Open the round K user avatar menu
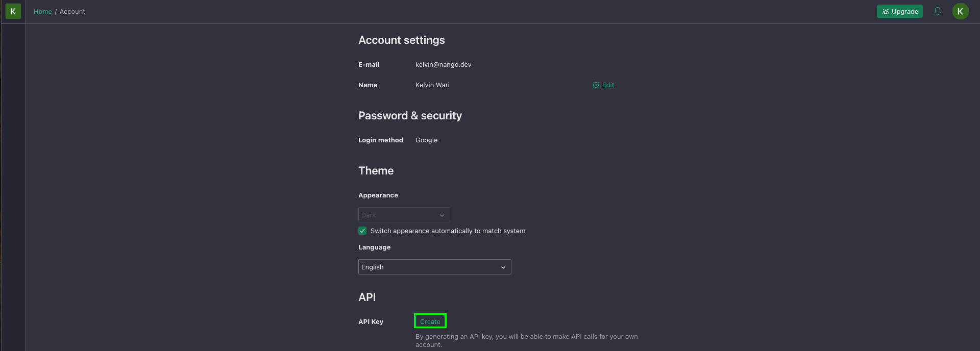 click(x=960, y=11)
